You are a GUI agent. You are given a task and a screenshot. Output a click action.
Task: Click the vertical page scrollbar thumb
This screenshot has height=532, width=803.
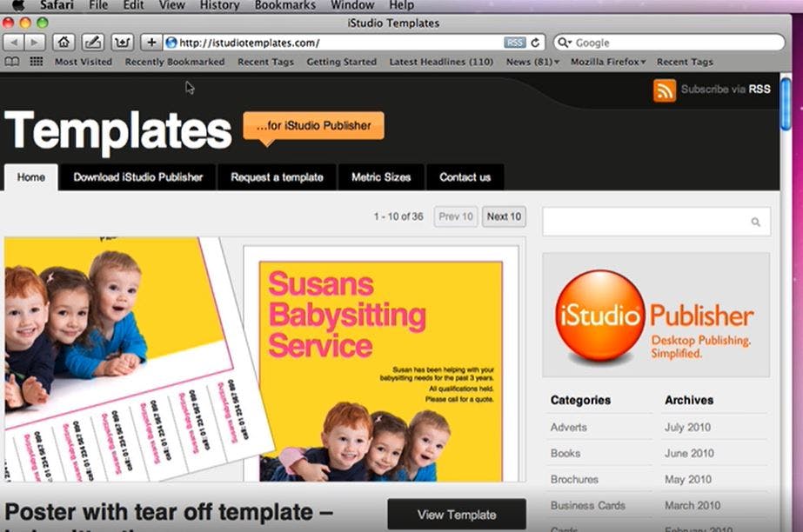click(x=786, y=104)
